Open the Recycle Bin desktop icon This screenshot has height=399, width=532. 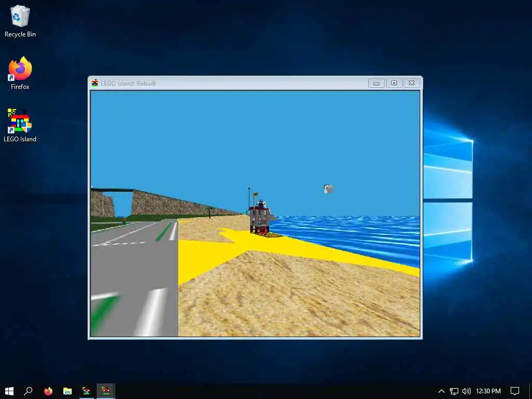(x=20, y=21)
